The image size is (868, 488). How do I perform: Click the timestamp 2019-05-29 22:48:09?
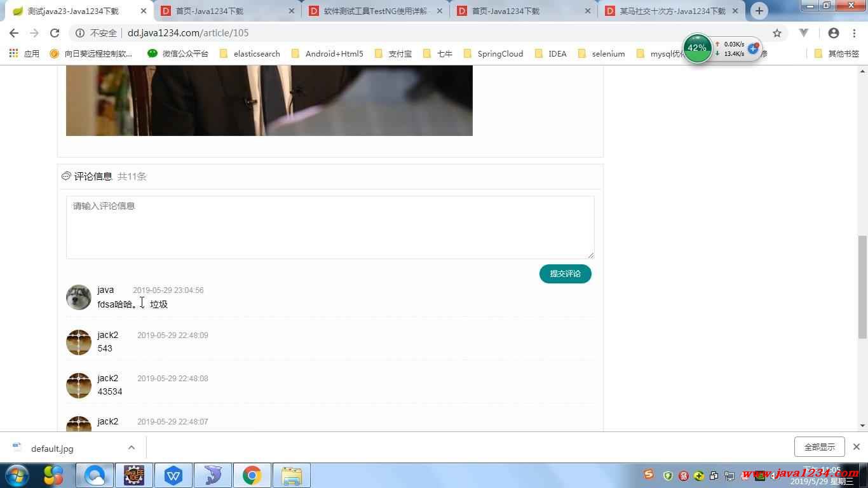173,335
